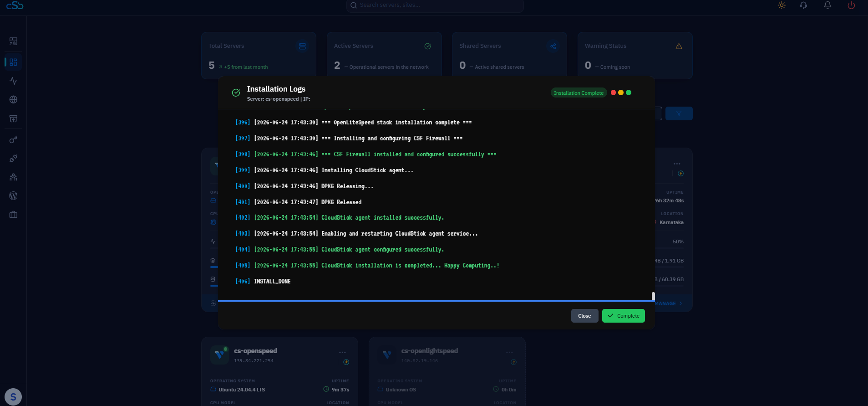Image resolution: width=868 pixels, height=406 pixels.
Task: Open the three-dot menu on the cs-openspeed card
Action: pyautogui.click(x=342, y=352)
